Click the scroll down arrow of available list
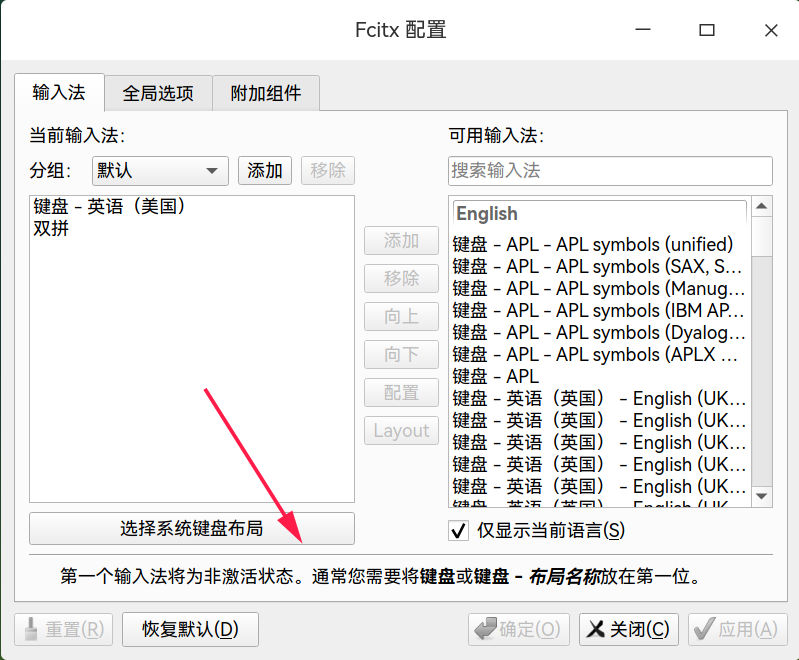The width and height of the screenshot is (799, 660). [762, 496]
